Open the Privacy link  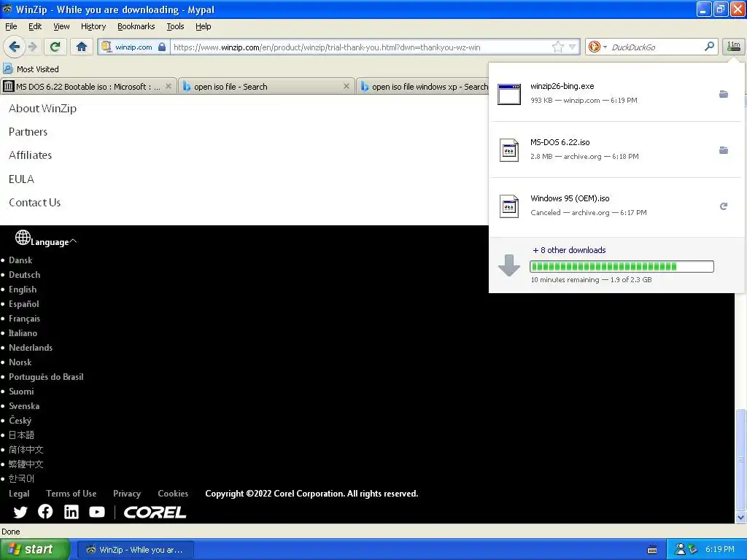[x=127, y=494]
